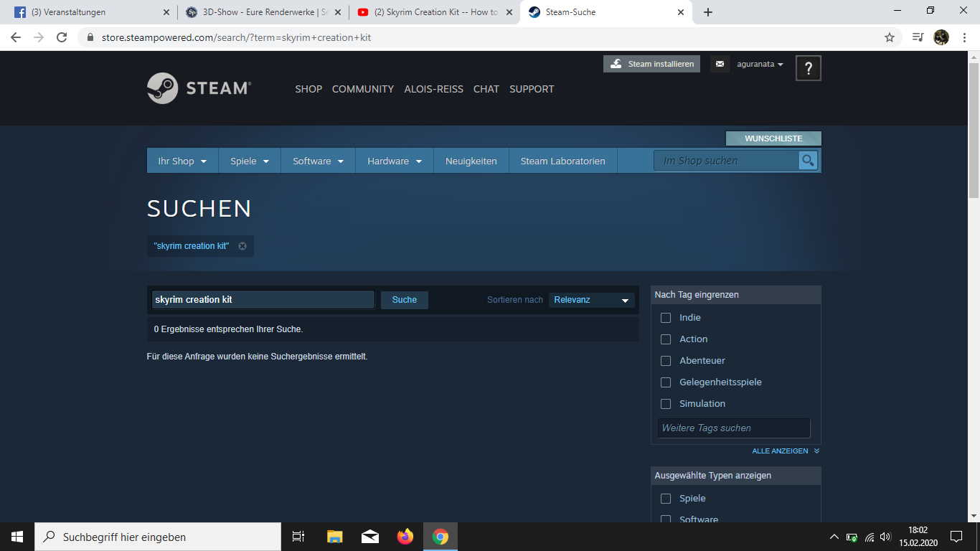This screenshot has height=551, width=980.
Task: Open File Explorer from the taskbar
Action: [335, 537]
